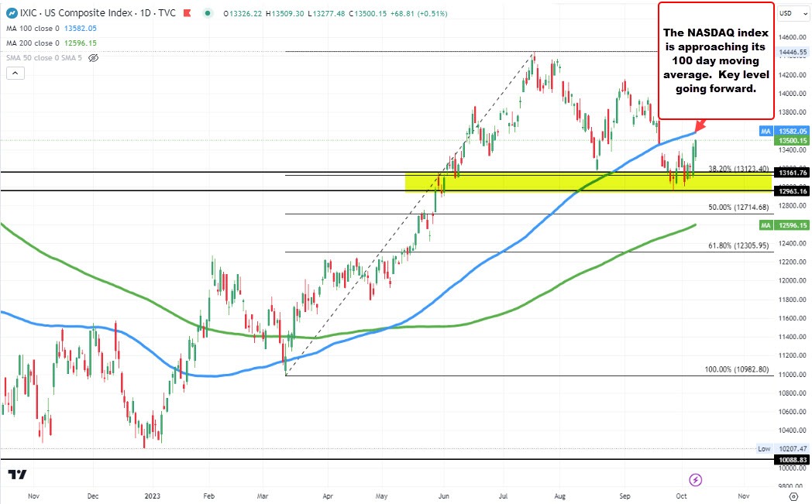
Task: Click the TradingView logo beside the IXIC symbol
Action: pos(12,13)
